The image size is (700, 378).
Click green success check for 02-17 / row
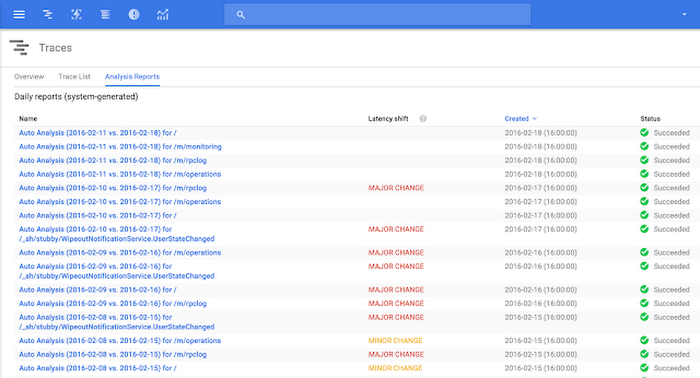[x=644, y=215]
